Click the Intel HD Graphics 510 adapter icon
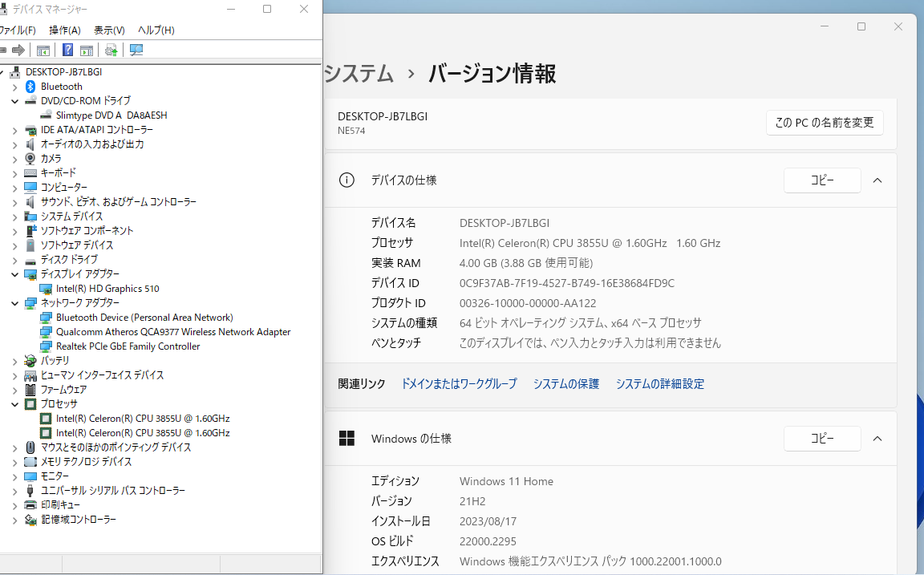The image size is (924, 575). point(46,289)
